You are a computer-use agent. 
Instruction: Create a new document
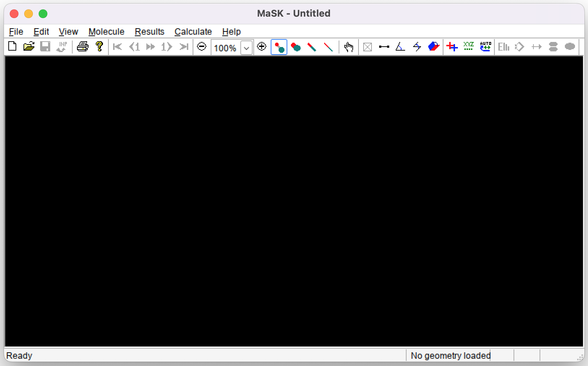click(12, 47)
